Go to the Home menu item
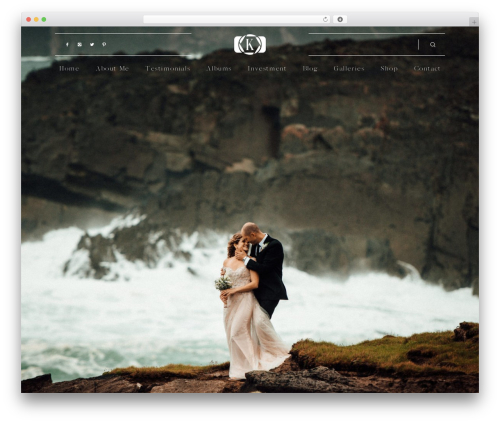 click(69, 68)
